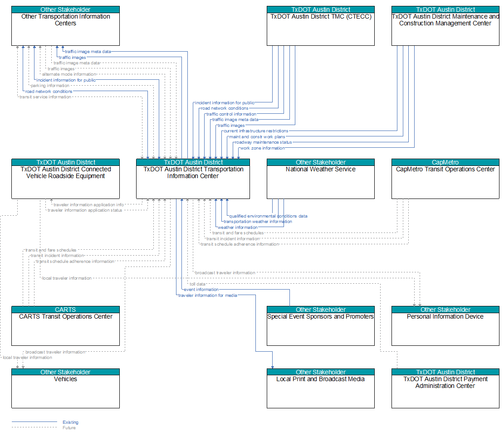The width and height of the screenshot is (504, 436).
Task: Click 'local traveler information' label near Vehicles
Action: (x=27, y=358)
